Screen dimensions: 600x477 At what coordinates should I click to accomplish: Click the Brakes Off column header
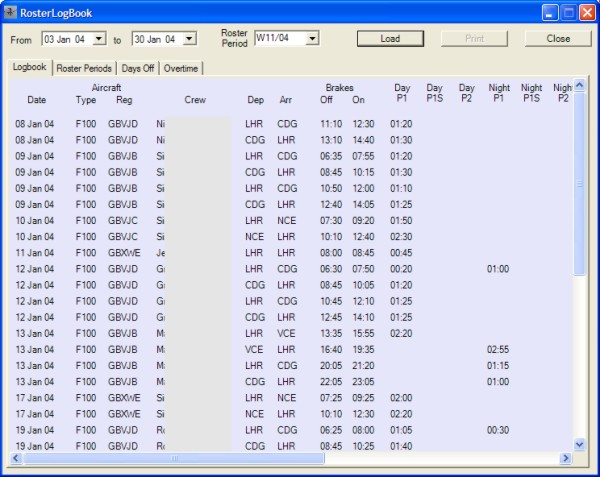[x=326, y=100]
